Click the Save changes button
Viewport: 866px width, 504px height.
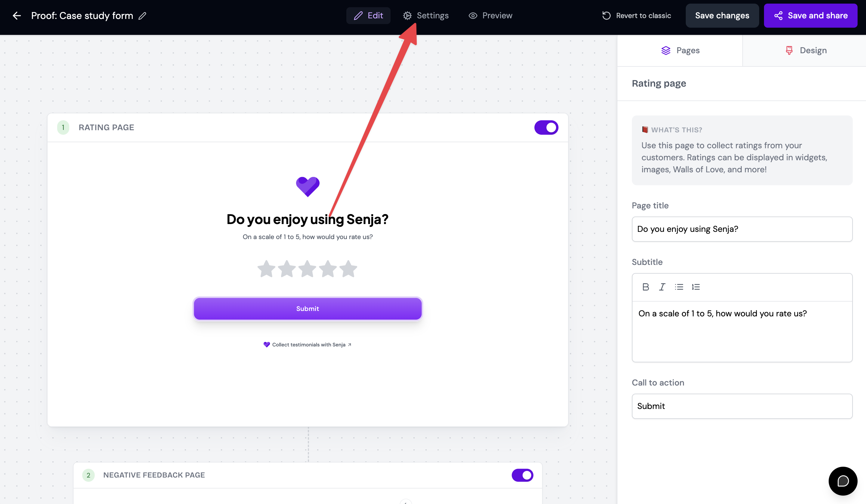click(722, 15)
